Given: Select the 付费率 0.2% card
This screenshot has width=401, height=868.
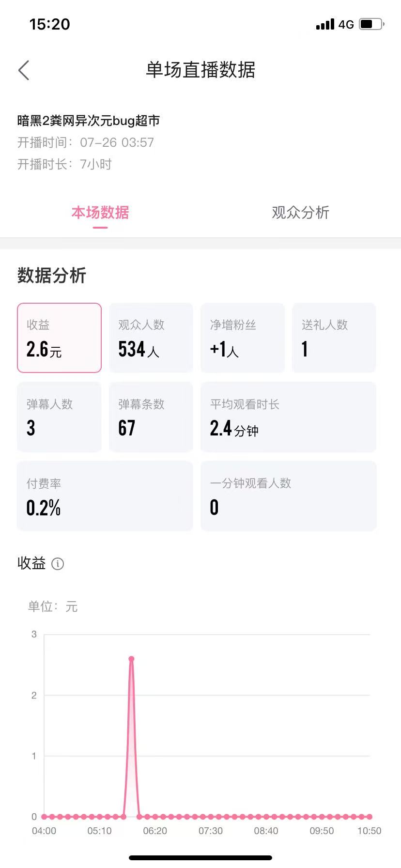Looking at the screenshot, I should [105, 496].
